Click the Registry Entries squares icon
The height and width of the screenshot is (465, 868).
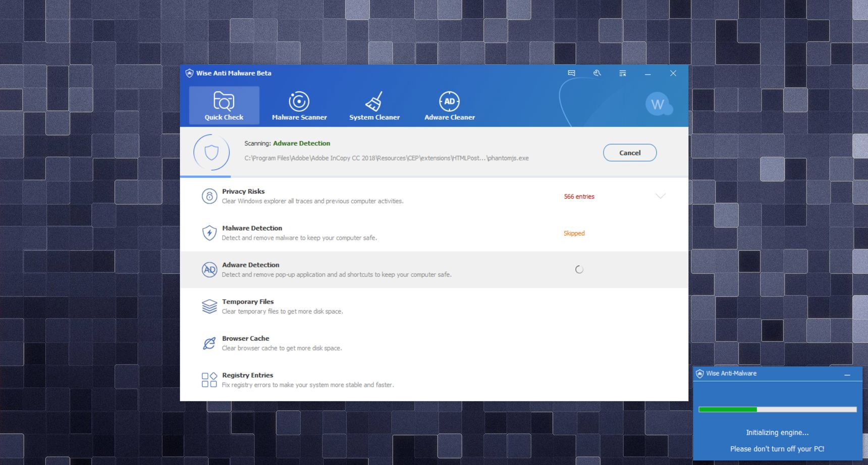(x=209, y=380)
